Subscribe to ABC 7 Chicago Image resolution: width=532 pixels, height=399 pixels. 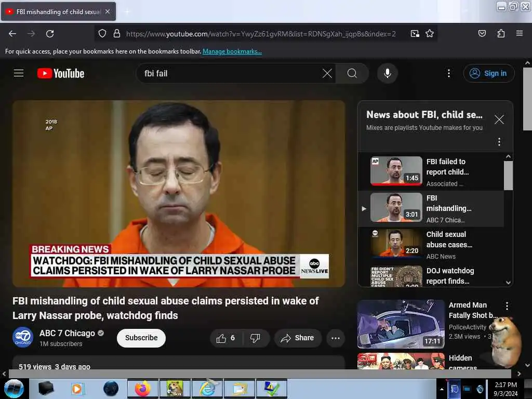(x=141, y=338)
